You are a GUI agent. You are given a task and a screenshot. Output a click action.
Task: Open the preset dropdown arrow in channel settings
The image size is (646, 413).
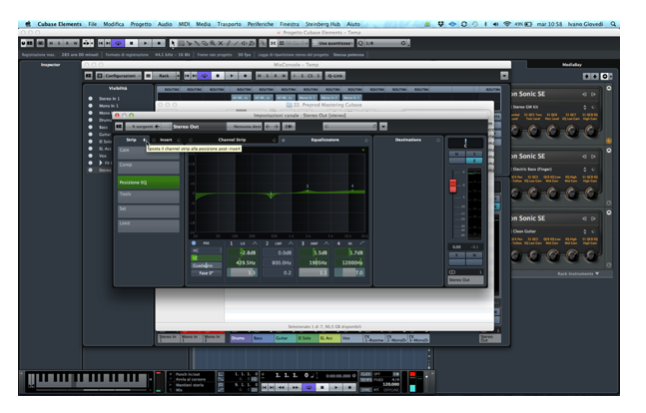[383, 127]
